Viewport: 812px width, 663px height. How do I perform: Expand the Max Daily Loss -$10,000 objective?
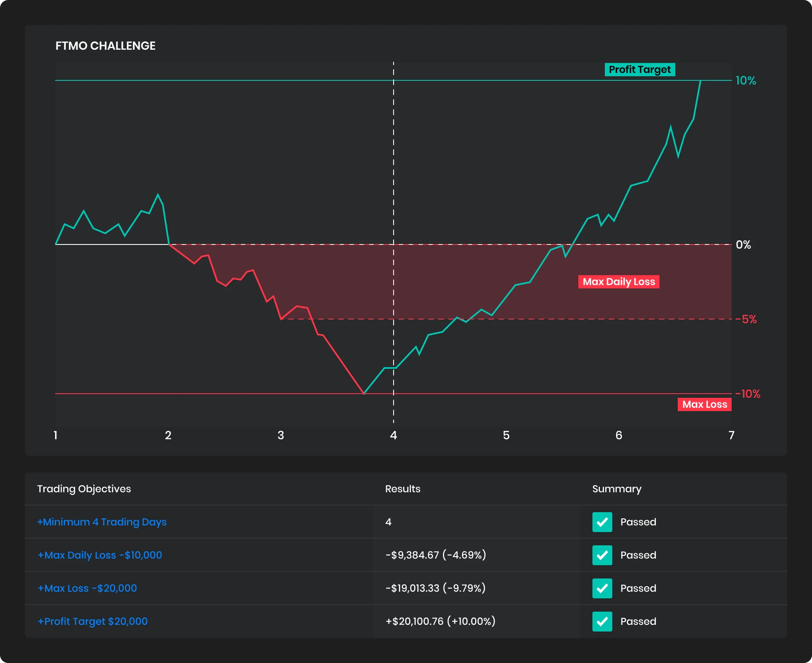100,555
